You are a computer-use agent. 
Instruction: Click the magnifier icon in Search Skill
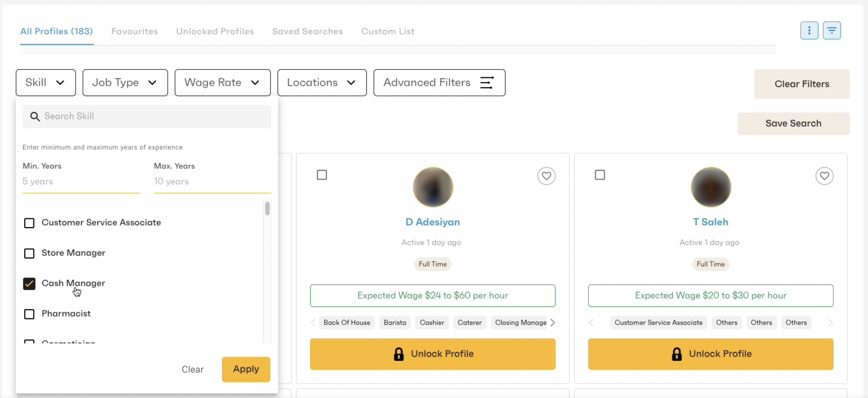35,117
